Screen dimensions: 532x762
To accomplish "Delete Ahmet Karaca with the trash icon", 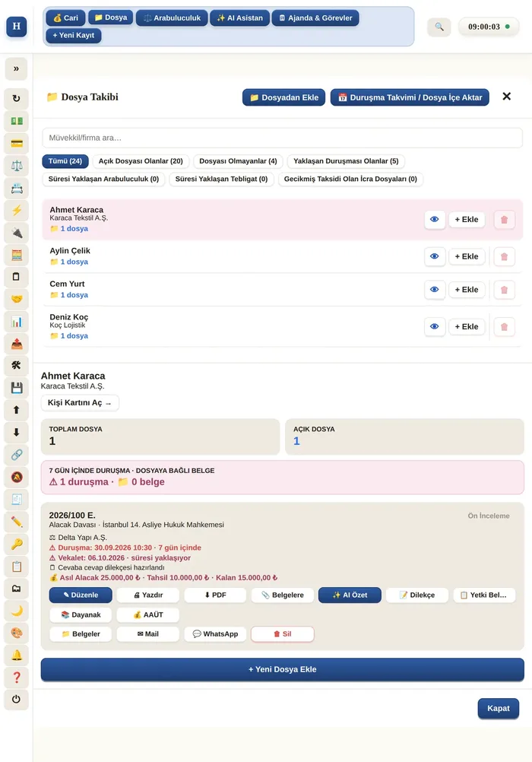I will (x=505, y=220).
